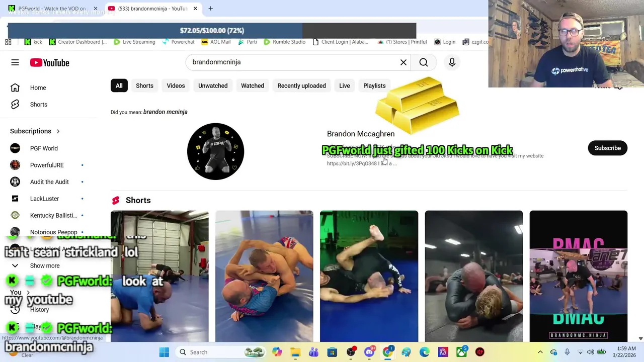Expand Subscriptions section arrow
This screenshot has height=362, width=644.
[58, 131]
